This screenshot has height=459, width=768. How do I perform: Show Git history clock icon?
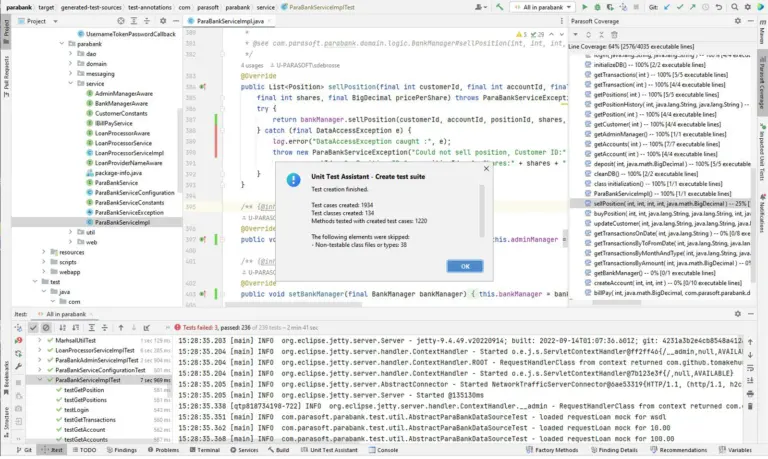click(705, 7)
